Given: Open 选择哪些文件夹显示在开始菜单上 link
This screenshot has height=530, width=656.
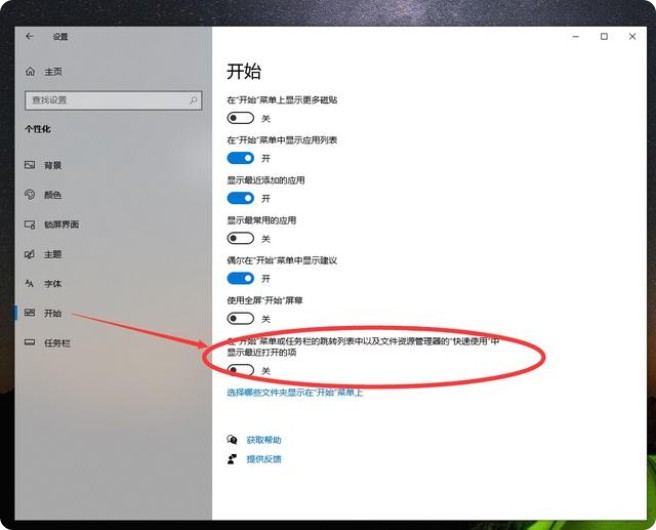Looking at the screenshot, I should coord(295,393).
